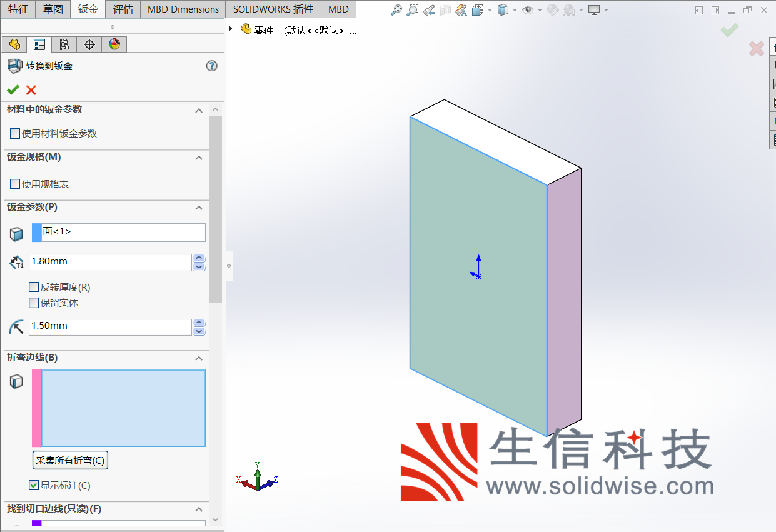Click the panel collapse handle

(229, 266)
